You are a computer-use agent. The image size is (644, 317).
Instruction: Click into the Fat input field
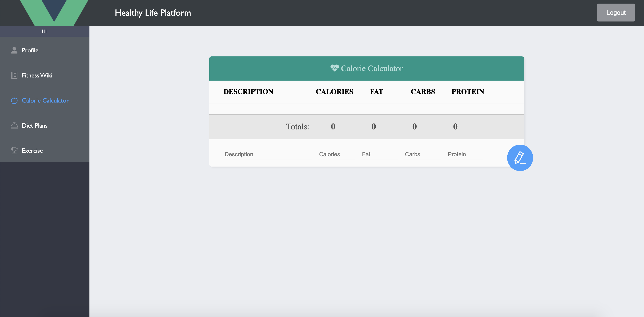click(379, 154)
